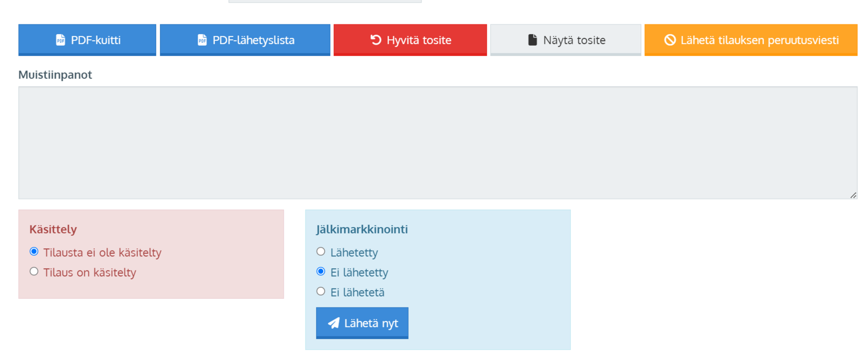Choose the 'Ei lähetetty' radio option
Image resolution: width=868 pixels, height=358 pixels.
(x=321, y=272)
